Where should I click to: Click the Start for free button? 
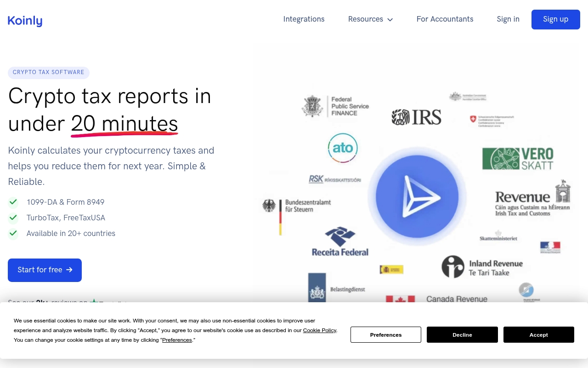coord(45,270)
